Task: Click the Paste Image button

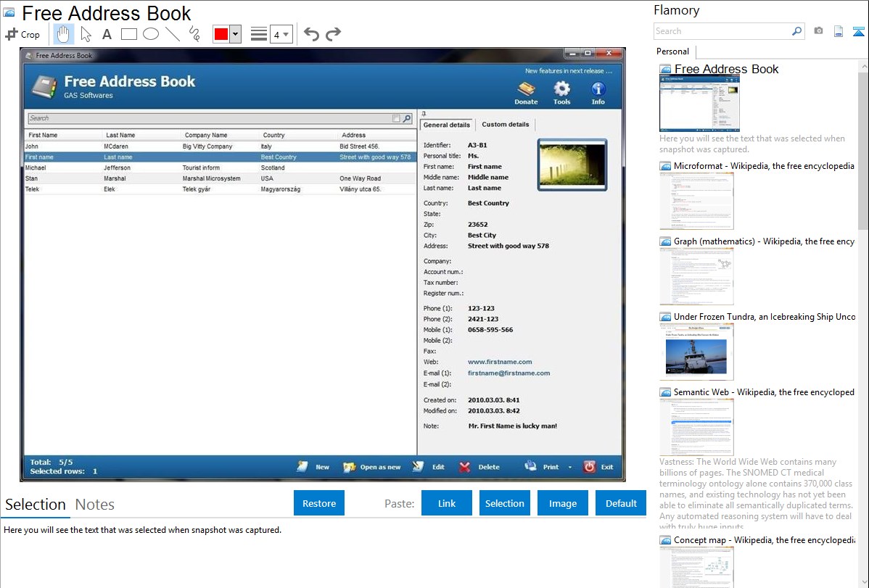Action: (x=562, y=503)
